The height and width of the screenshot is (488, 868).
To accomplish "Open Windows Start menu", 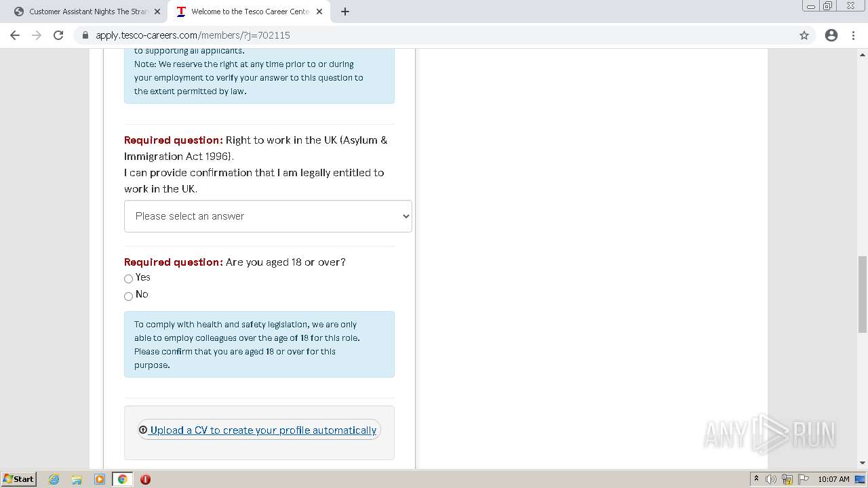I will (19, 479).
